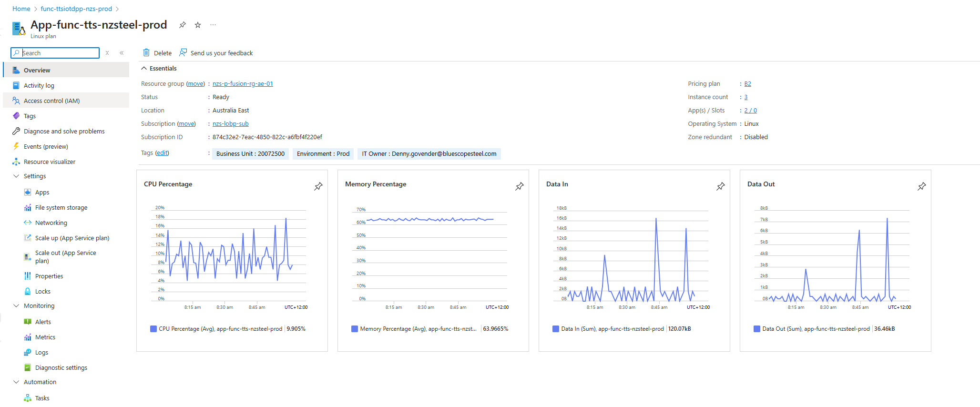This screenshot has width=980, height=407.
Task: Click the Events lightning bolt icon
Action: 16,146
